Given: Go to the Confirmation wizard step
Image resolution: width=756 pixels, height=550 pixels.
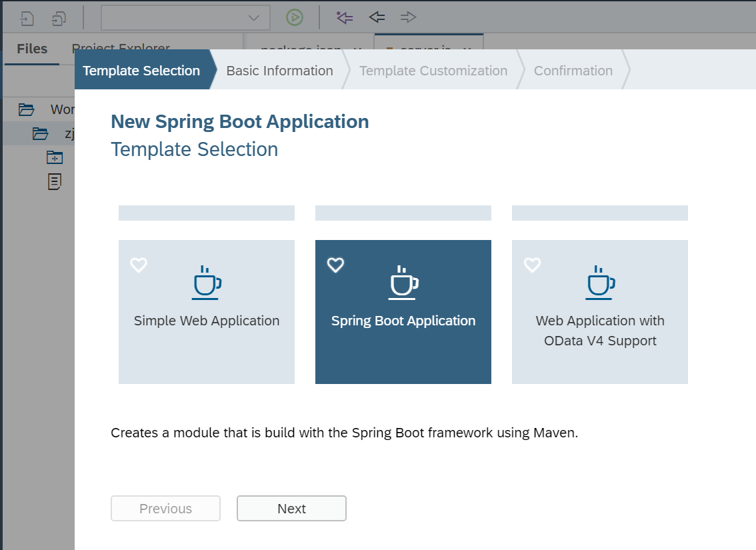Looking at the screenshot, I should 573,71.
